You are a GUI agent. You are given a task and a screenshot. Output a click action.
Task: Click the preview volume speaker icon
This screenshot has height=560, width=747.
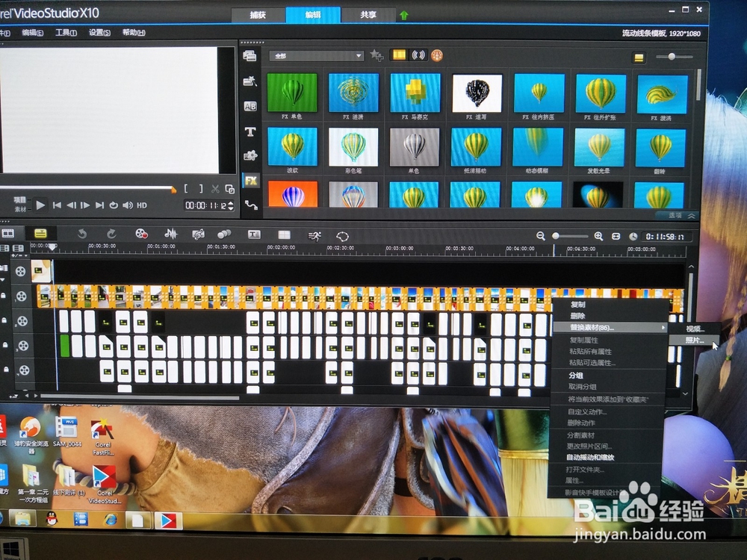[128, 205]
